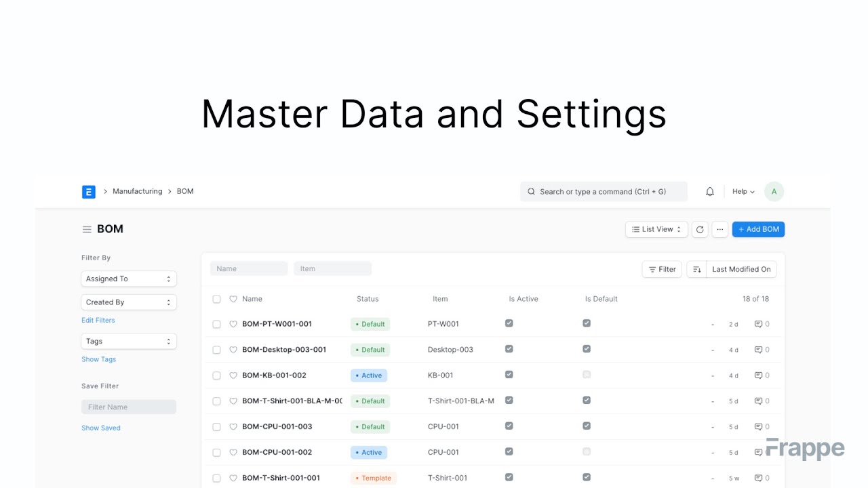Refresh the BOM list

[x=700, y=230]
